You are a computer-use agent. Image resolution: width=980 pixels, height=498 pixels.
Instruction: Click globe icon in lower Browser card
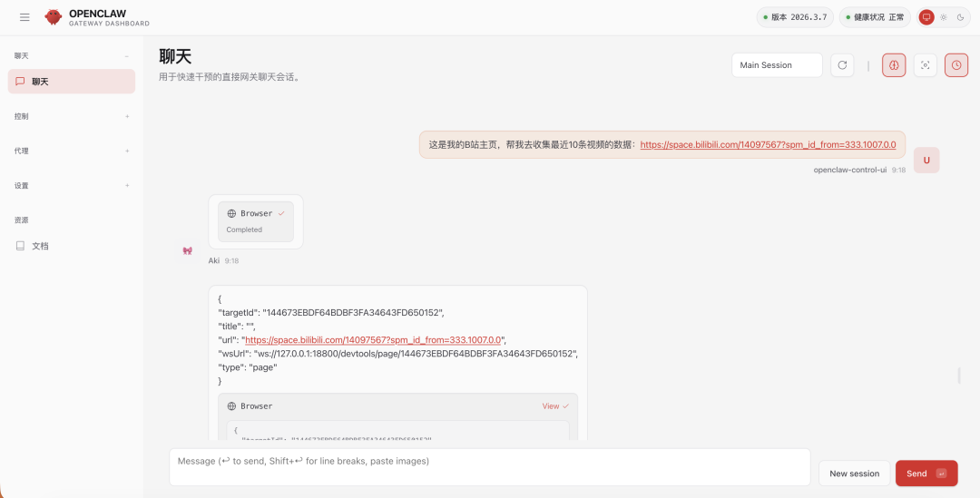(231, 406)
